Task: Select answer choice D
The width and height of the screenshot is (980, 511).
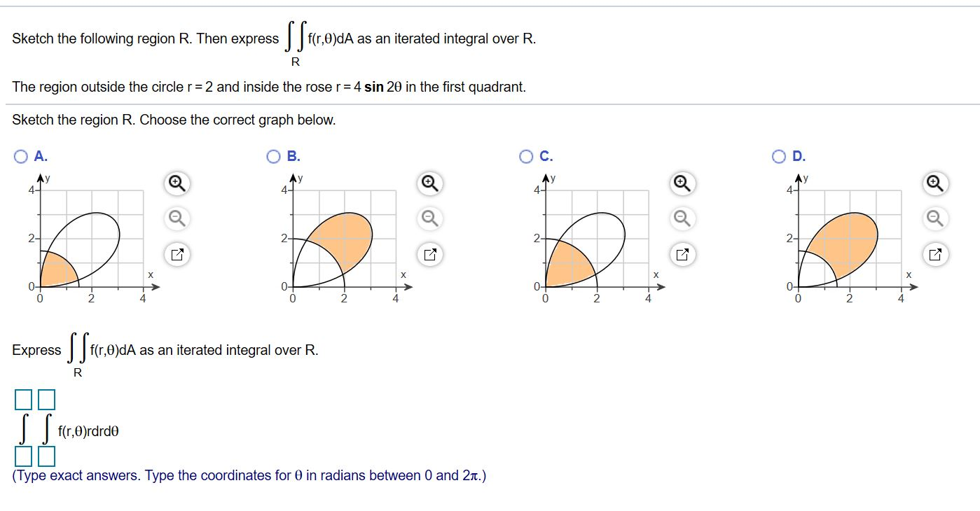Action: click(778, 155)
